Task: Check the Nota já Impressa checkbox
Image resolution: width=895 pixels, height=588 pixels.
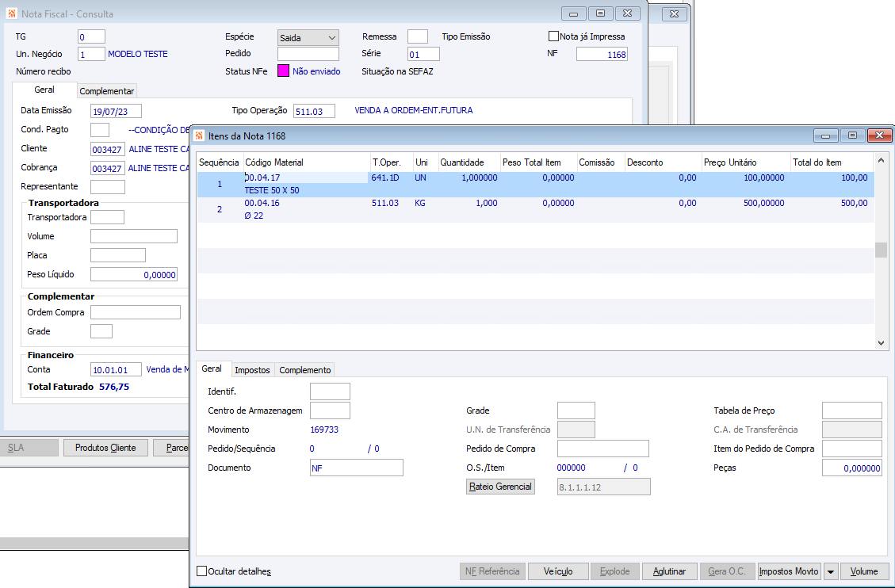Action: click(x=553, y=36)
